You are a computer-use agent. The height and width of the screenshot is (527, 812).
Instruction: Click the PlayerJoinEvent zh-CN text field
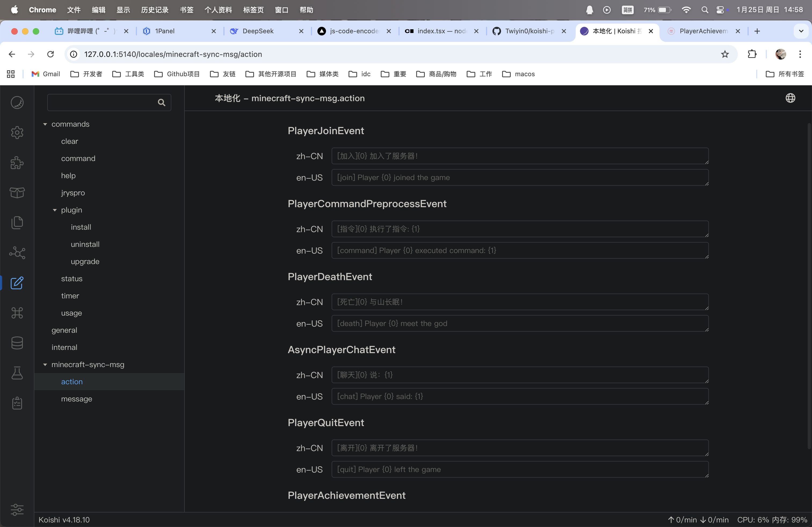coord(520,156)
